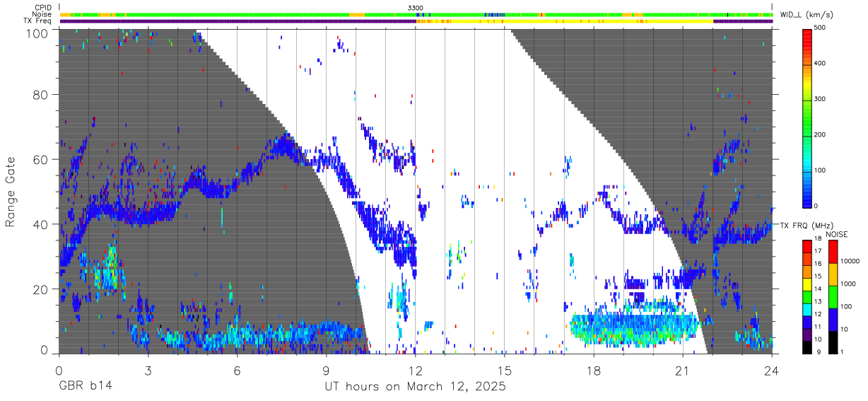Screen dimensions: 868x401
Task: Click the 100 label on the NOISE legend
Action: point(847,306)
